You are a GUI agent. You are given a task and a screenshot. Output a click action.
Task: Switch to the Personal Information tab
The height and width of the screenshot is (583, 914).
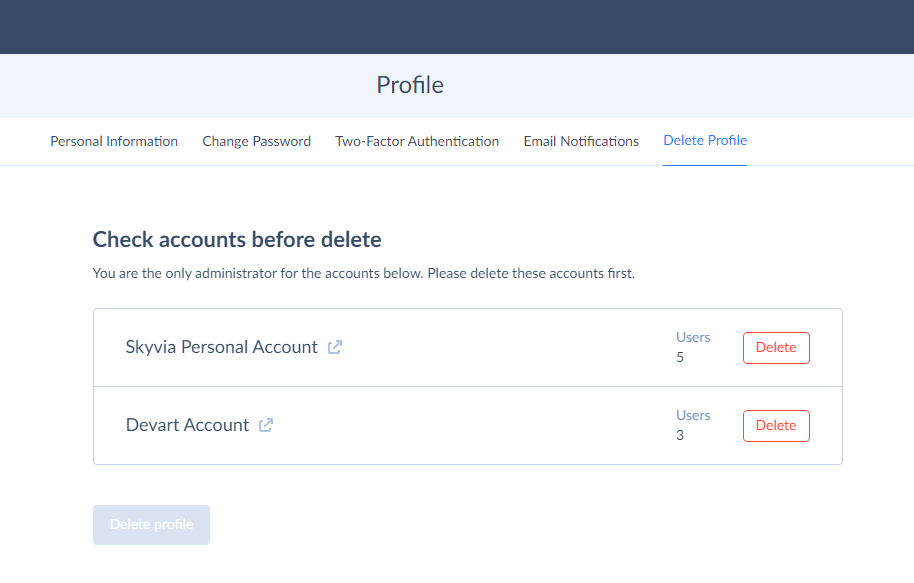113,141
